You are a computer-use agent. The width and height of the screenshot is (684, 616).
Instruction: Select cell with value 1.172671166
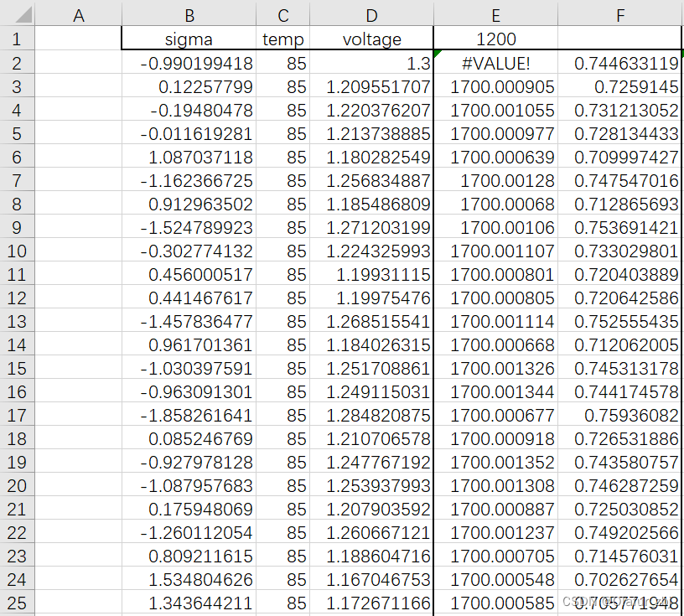click(371, 603)
